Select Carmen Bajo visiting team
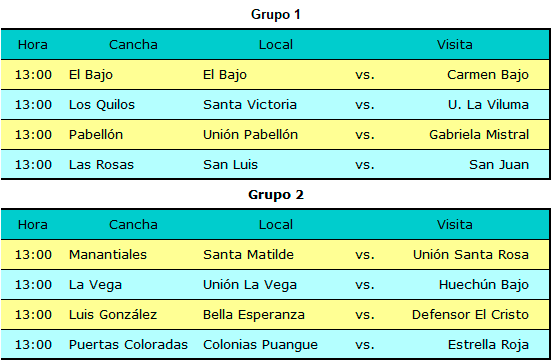 click(x=488, y=75)
